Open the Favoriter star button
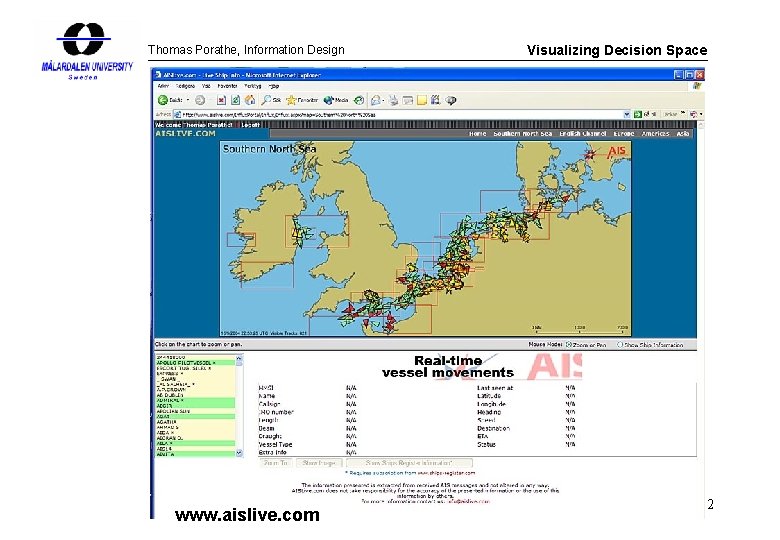The width and height of the screenshot is (780, 540). (x=302, y=100)
